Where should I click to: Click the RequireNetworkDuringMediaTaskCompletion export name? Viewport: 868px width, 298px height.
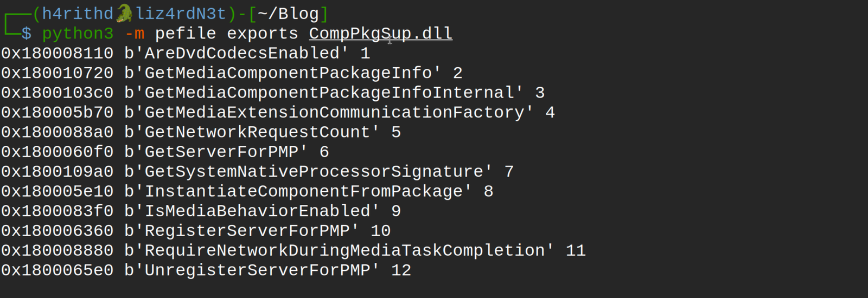click(344, 251)
